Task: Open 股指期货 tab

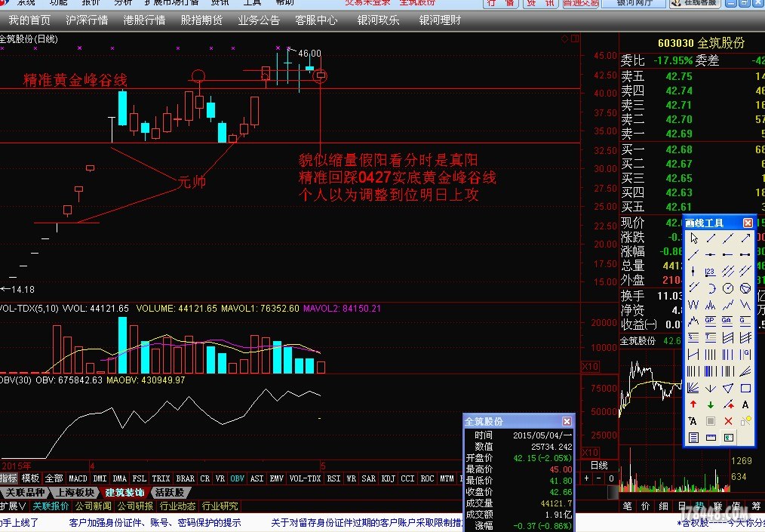Action: tap(201, 20)
